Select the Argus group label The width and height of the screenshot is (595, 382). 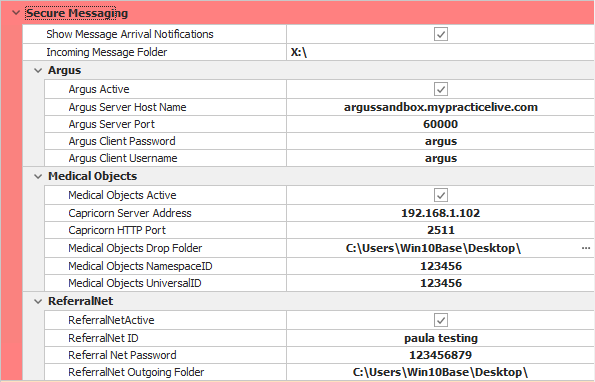(x=65, y=71)
